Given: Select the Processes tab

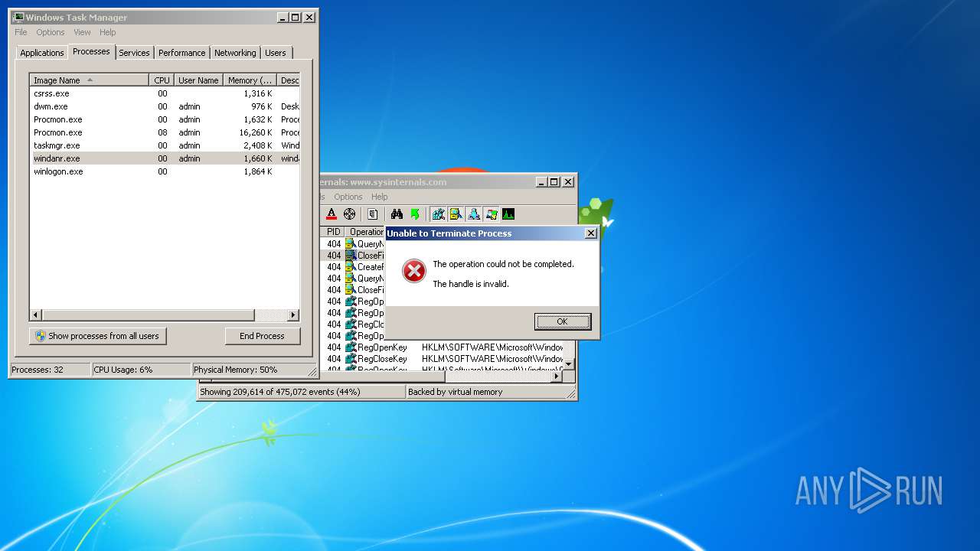Looking at the screenshot, I should pos(91,51).
